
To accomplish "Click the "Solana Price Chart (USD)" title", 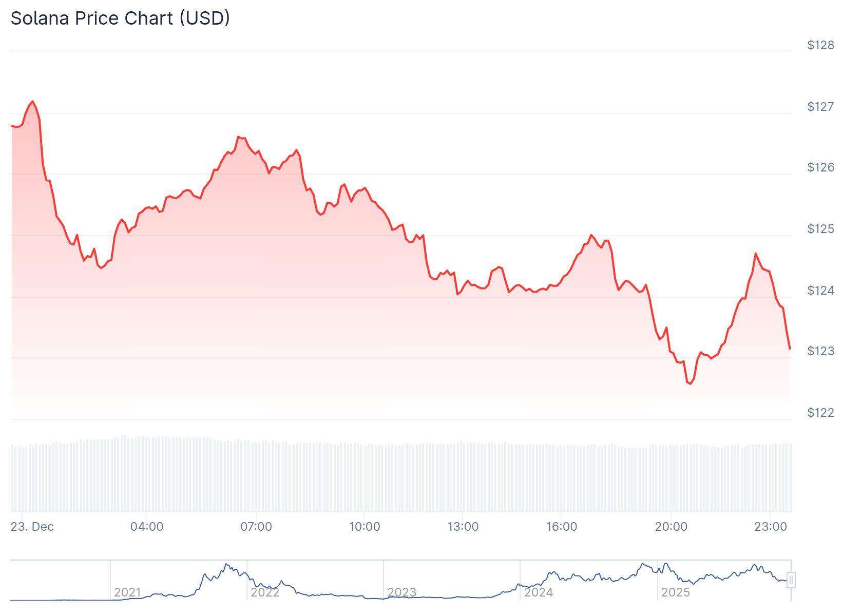I will coord(120,18).
